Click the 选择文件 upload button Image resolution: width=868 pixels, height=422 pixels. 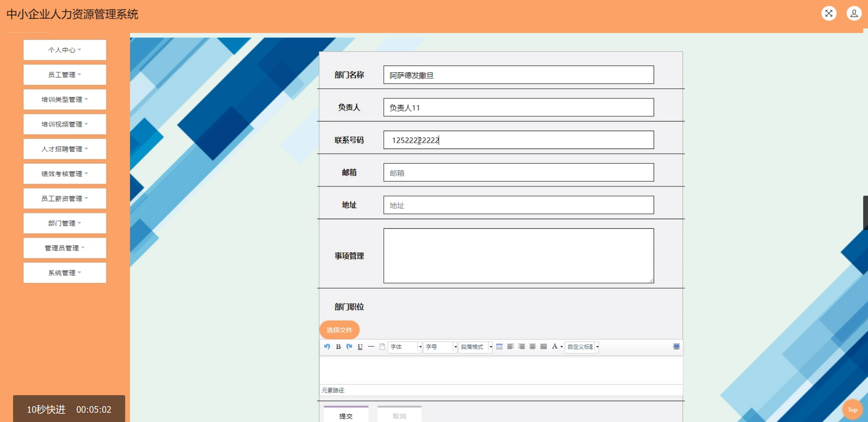tap(339, 330)
